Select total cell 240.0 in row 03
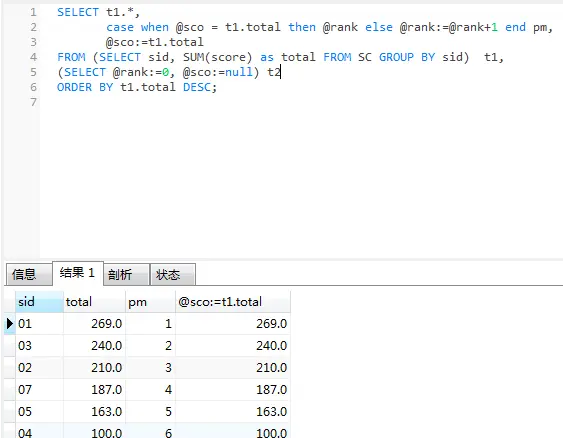The image size is (563, 438). (94, 346)
